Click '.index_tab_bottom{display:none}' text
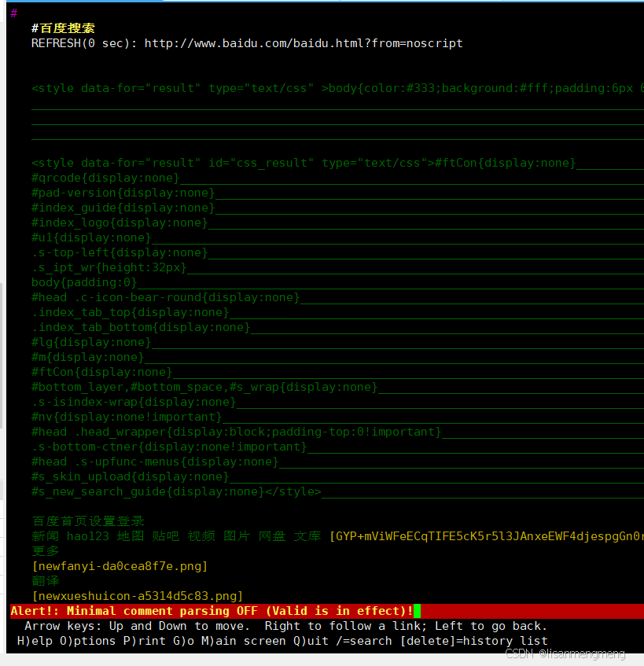The width and height of the screenshot is (644, 666). [x=141, y=327]
